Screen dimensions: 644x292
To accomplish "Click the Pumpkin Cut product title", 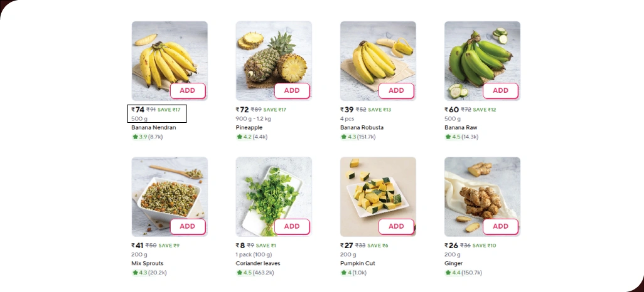I will 358,263.
